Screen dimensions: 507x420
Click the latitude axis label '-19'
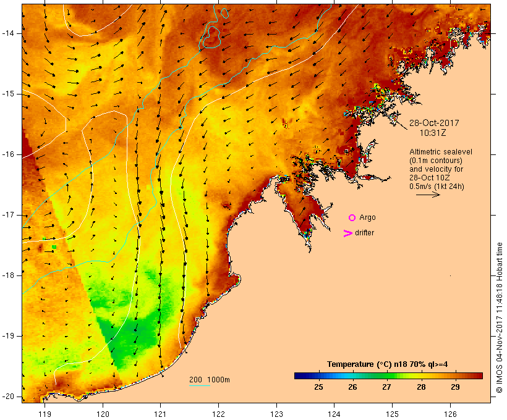pos(8,336)
